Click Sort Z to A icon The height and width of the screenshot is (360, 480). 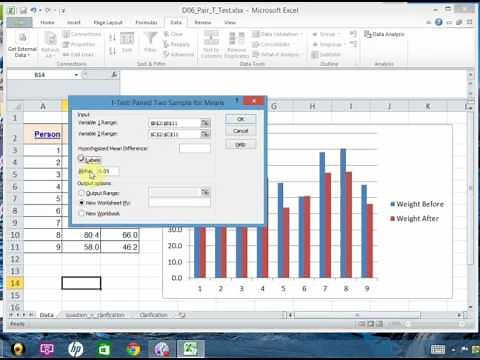pos(112,51)
